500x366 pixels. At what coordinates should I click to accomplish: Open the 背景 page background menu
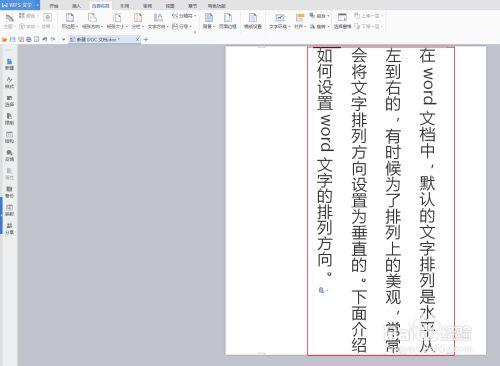tap(209, 21)
